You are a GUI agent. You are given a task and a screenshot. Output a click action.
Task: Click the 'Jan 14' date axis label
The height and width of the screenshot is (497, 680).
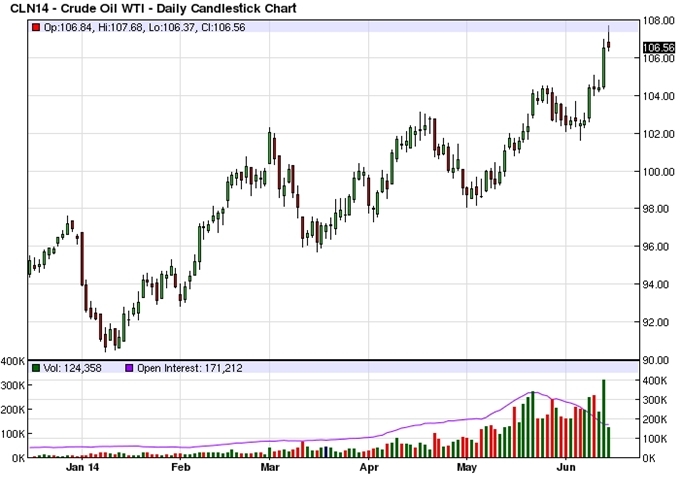[82, 467]
